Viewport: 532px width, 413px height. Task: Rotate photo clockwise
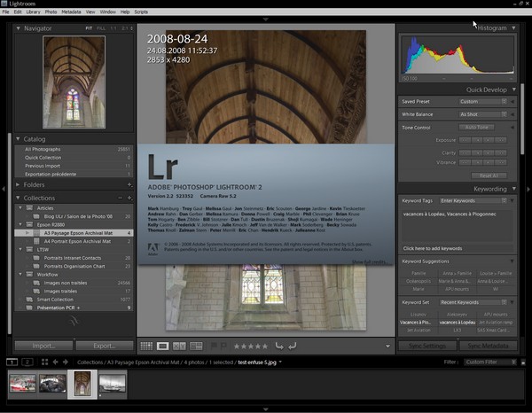click(292, 346)
